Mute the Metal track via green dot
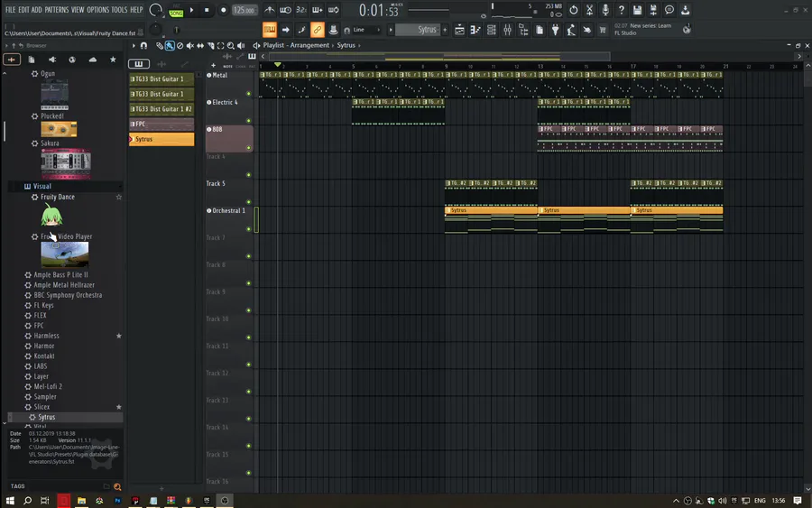 click(x=249, y=94)
